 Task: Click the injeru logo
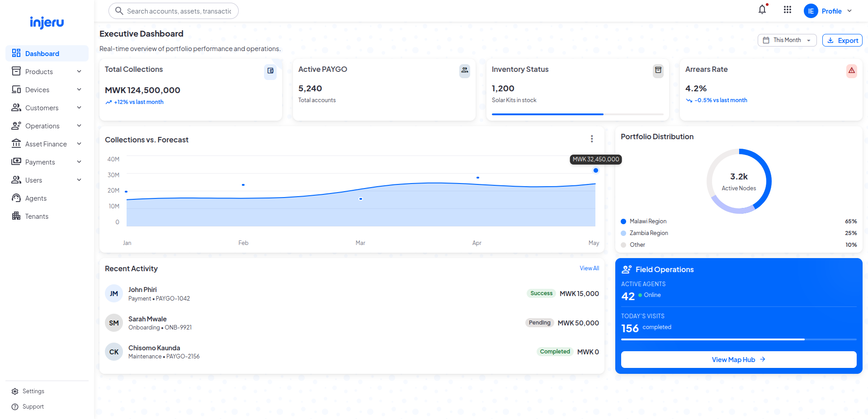[47, 22]
